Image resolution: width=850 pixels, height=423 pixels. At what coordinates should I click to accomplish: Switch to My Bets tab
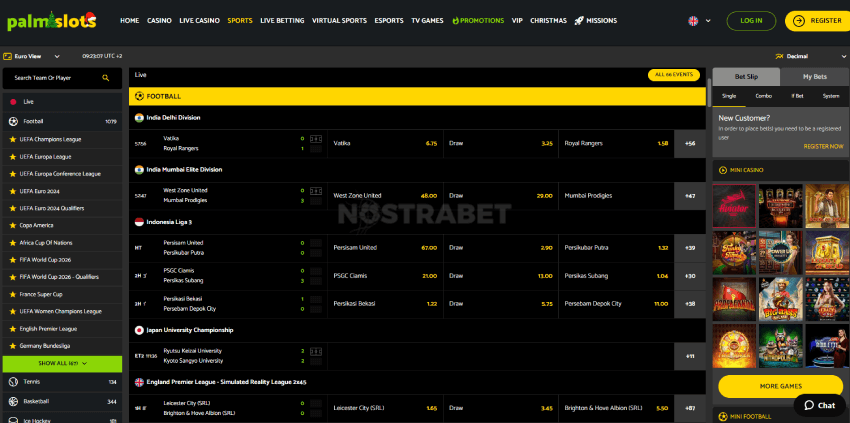815,77
